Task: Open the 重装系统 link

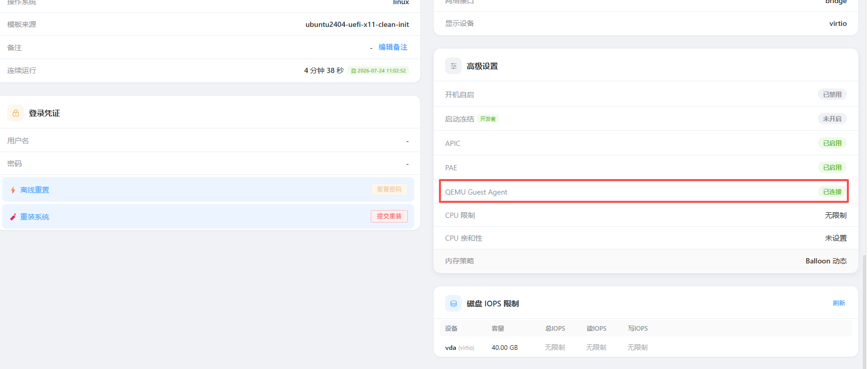Action: [35, 217]
